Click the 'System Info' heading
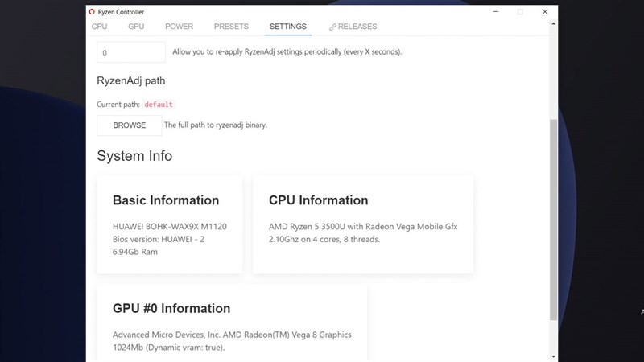The width and height of the screenshot is (644, 362). coord(134,156)
